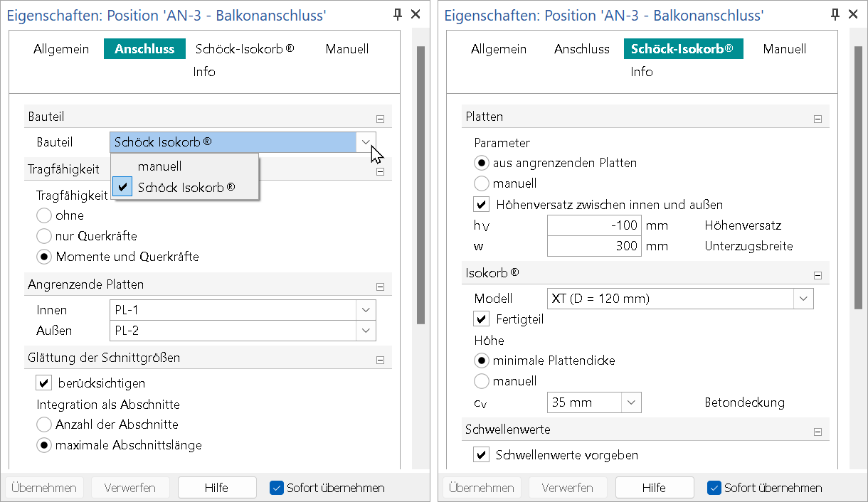Collapse the Glättung der Schnittgrößen section
Viewport: 868px width, 502px height.
pos(380,361)
